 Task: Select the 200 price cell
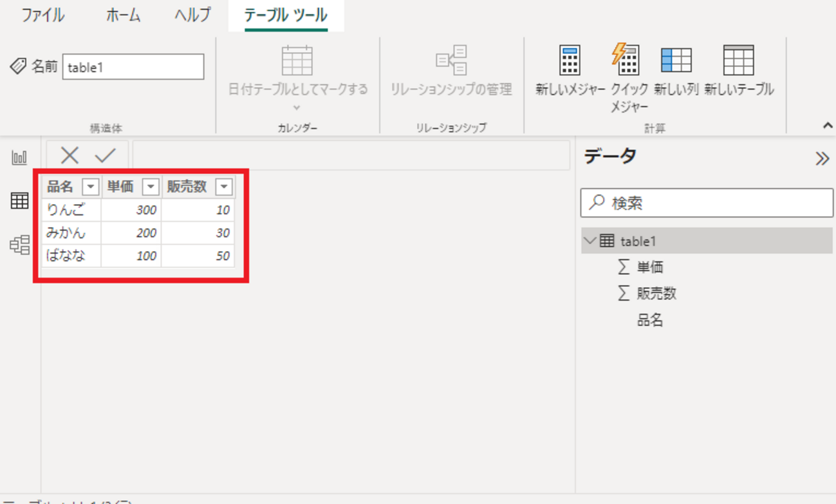(131, 233)
